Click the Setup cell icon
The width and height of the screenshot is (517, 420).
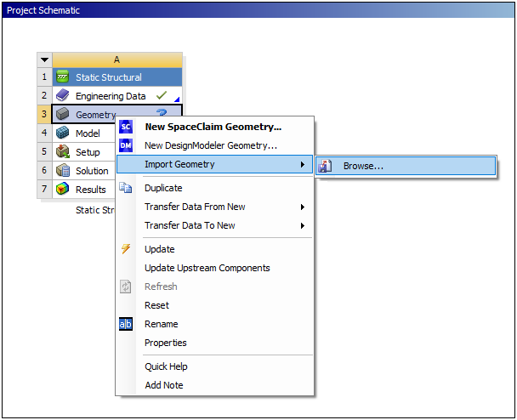point(62,151)
